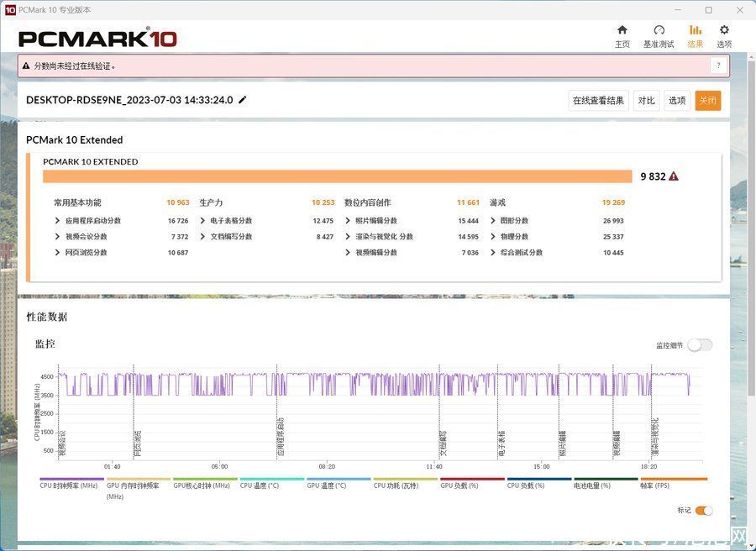Click 生产力 score 10 253

(323, 203)
